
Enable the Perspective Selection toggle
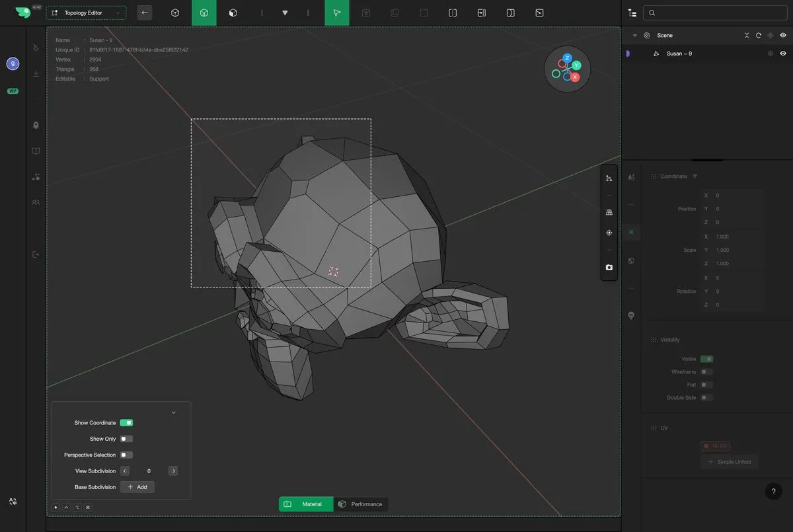[126, 455]
